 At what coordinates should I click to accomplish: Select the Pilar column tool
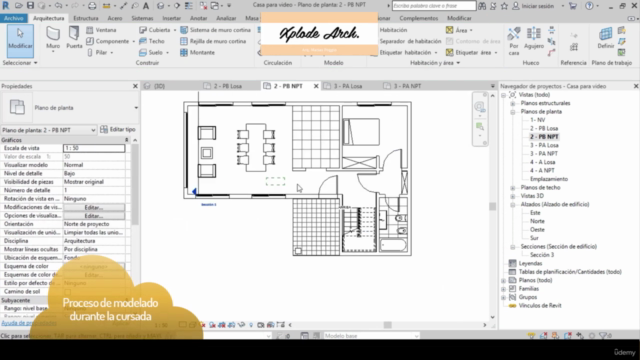98,52
